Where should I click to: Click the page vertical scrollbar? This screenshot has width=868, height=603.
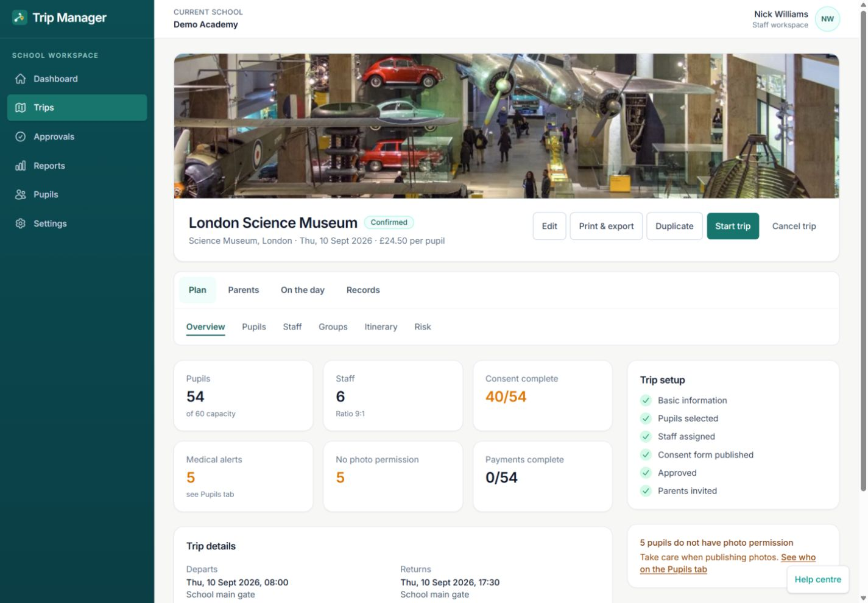(863, 250)
